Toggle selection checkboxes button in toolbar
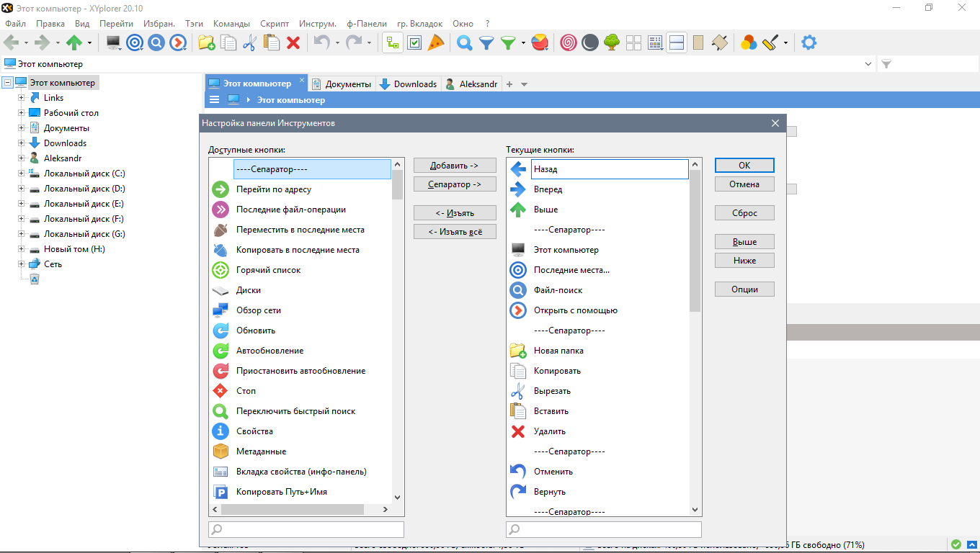Viewport: 980px width, 553px height. click(414, 42)
